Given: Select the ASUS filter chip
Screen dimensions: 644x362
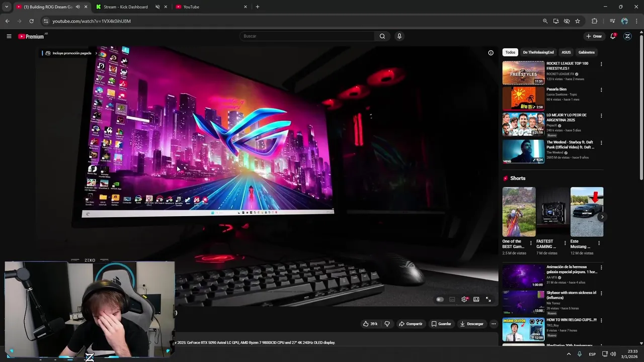Looking at the screenshot, I should (x=566, y=52).
